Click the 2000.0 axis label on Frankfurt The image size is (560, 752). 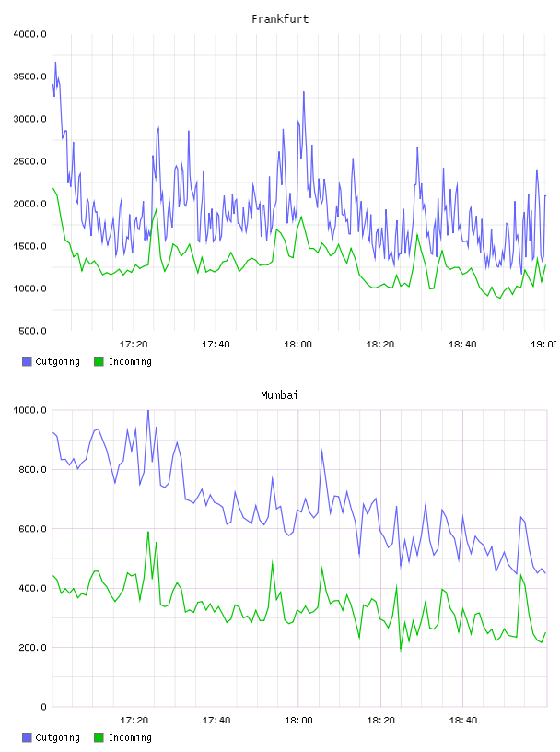29,204
